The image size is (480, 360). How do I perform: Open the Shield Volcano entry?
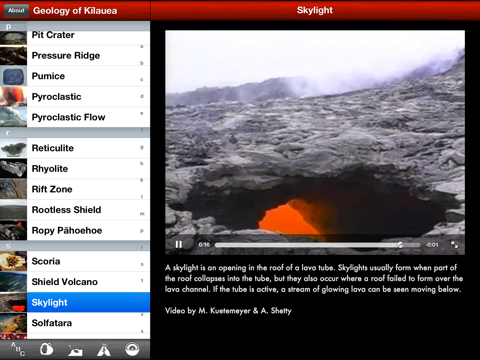click(x=75, y=282)
